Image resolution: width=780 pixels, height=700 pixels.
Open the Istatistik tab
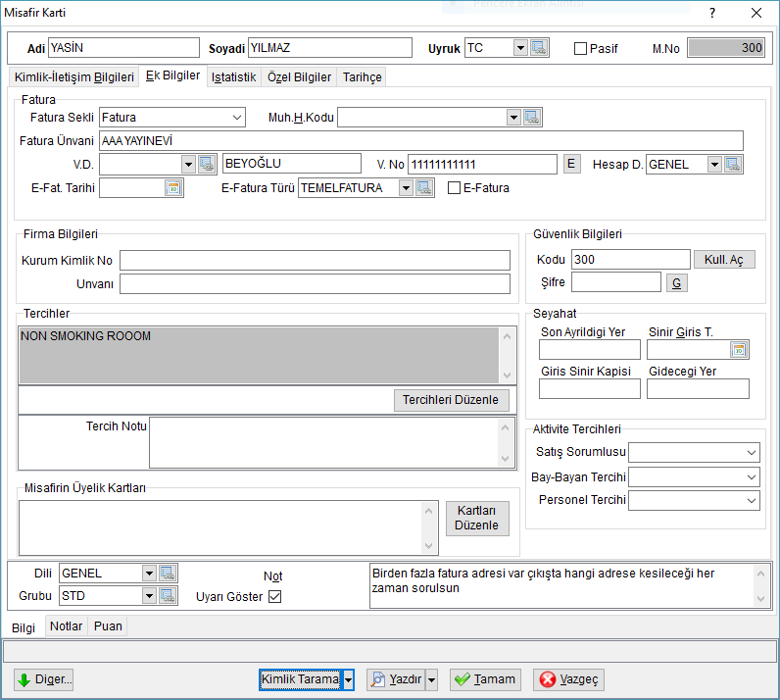(234, 77)
